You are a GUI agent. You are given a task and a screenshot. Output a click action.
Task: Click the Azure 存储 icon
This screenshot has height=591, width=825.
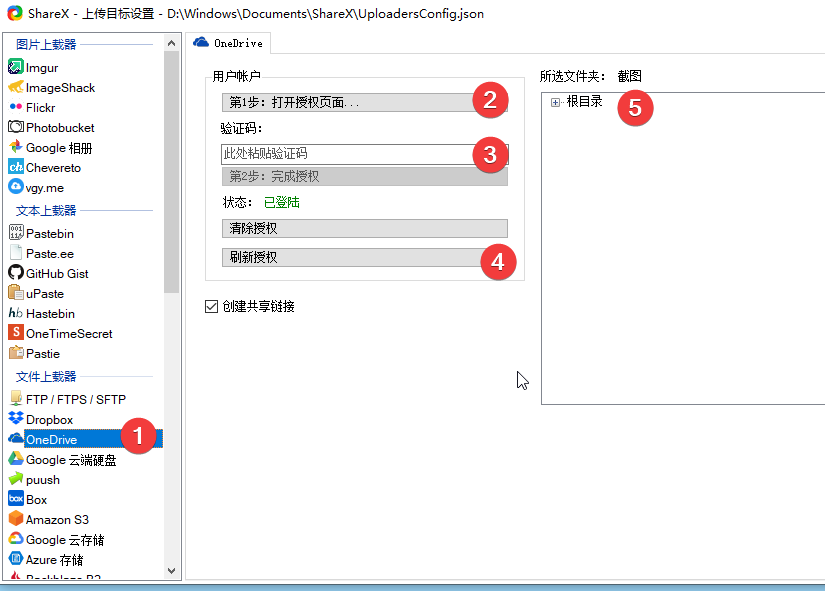click(16, 559)
